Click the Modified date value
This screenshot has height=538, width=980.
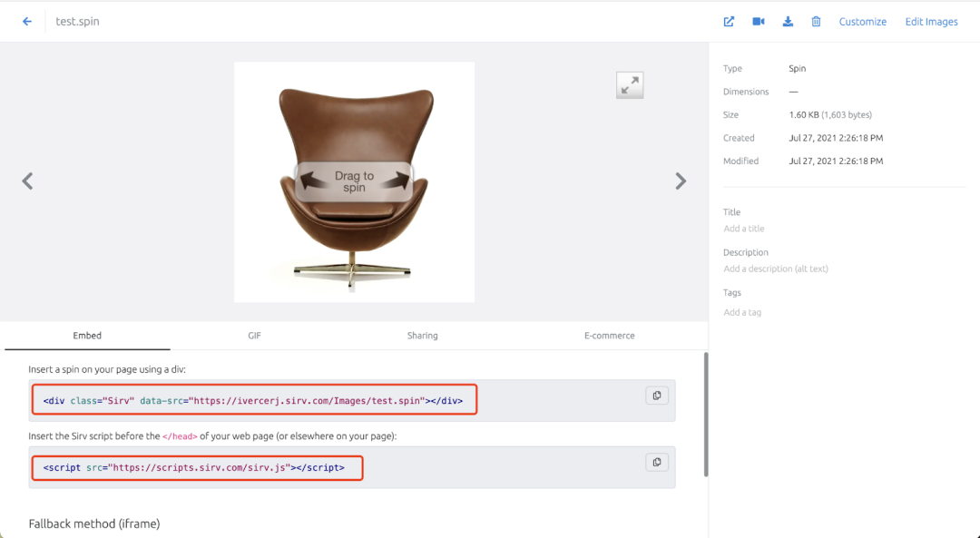pyautogui.click(x=836, y=161)
